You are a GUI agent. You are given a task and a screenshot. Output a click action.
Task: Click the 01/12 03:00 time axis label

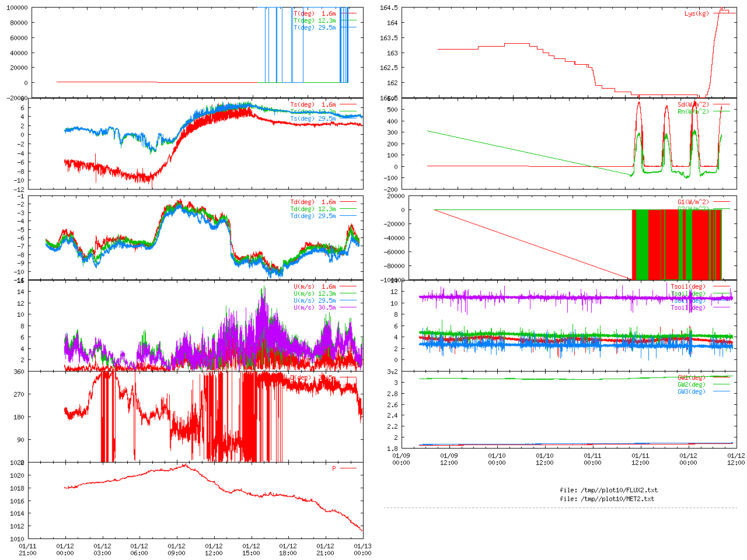[102, 550]
